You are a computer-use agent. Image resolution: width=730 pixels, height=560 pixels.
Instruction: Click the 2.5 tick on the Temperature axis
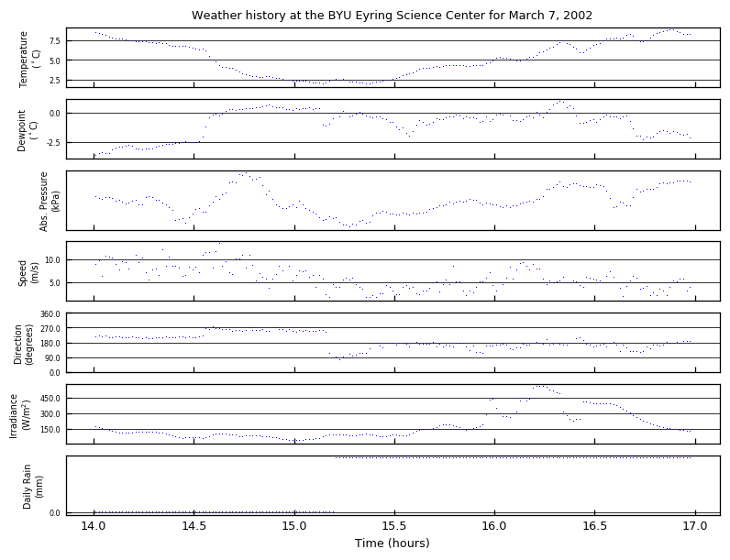pyautogui.click(x=55, y=81)
